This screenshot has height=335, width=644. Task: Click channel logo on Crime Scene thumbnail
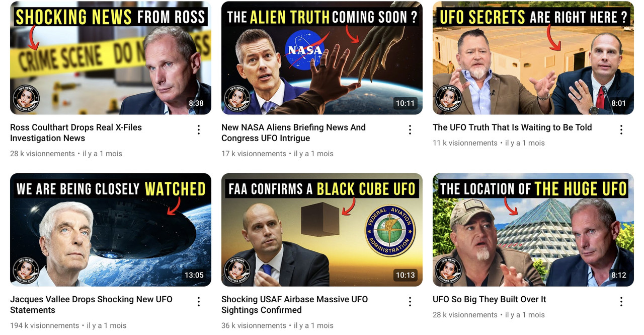click(26, 98)
